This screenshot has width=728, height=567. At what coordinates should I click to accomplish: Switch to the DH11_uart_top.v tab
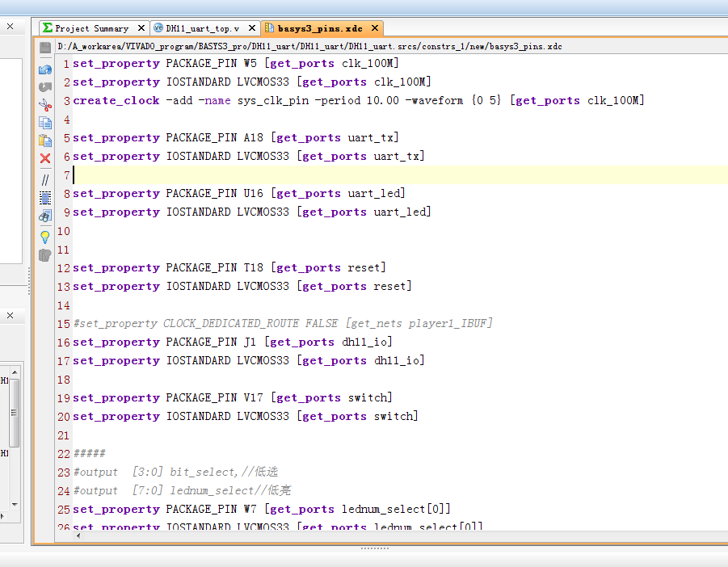click(202, 28)
